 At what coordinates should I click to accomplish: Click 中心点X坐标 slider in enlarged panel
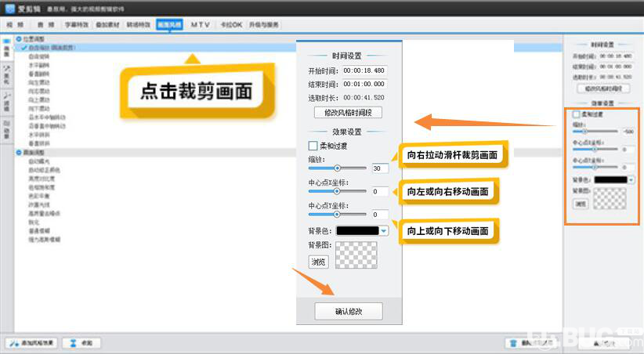(337, 191)
